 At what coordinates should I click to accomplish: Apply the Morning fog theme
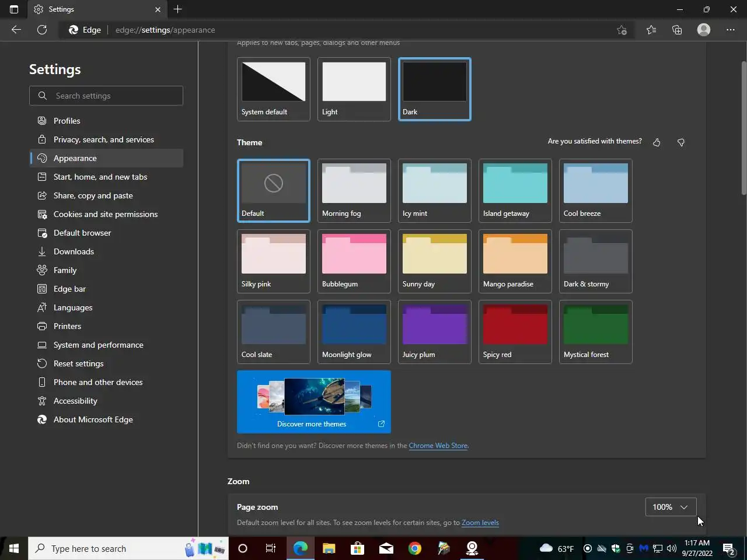[x=354, y=191]
